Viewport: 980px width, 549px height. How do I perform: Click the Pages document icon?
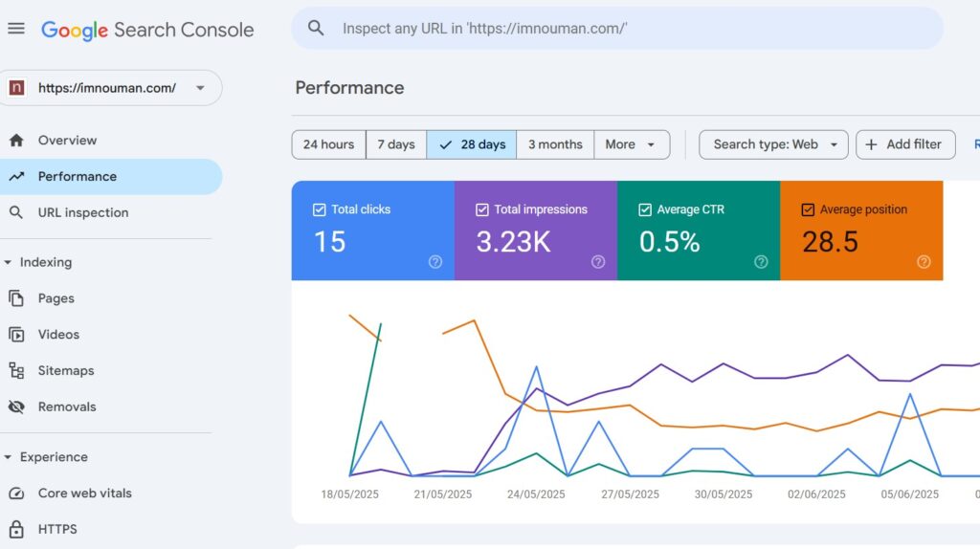(16, 297)
